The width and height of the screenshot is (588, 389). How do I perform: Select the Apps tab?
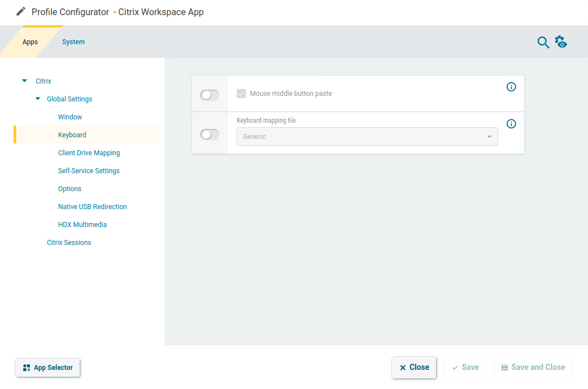pos(30,41)
